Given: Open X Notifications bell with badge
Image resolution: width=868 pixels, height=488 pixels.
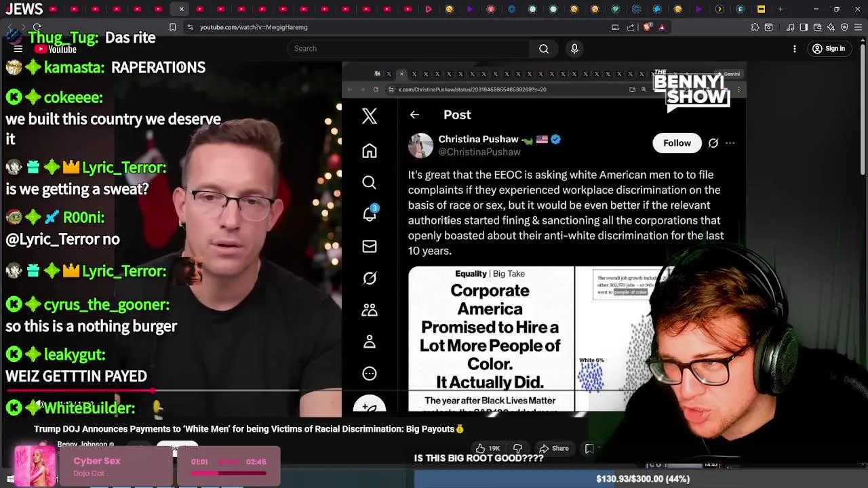Looking at the screenshot, I should point(370,213).
